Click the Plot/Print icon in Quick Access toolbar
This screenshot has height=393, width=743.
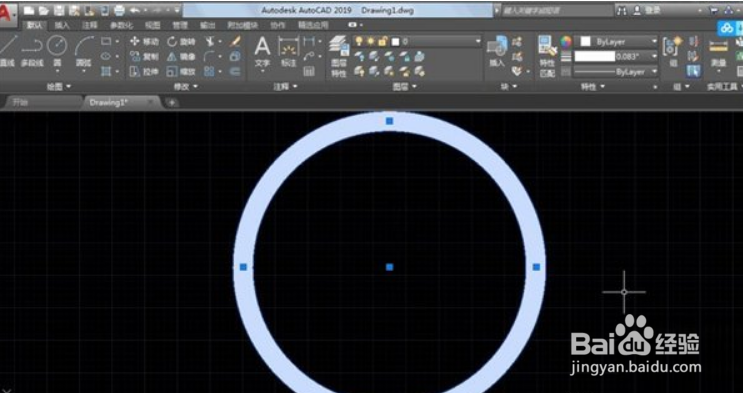tap(119, 10)
